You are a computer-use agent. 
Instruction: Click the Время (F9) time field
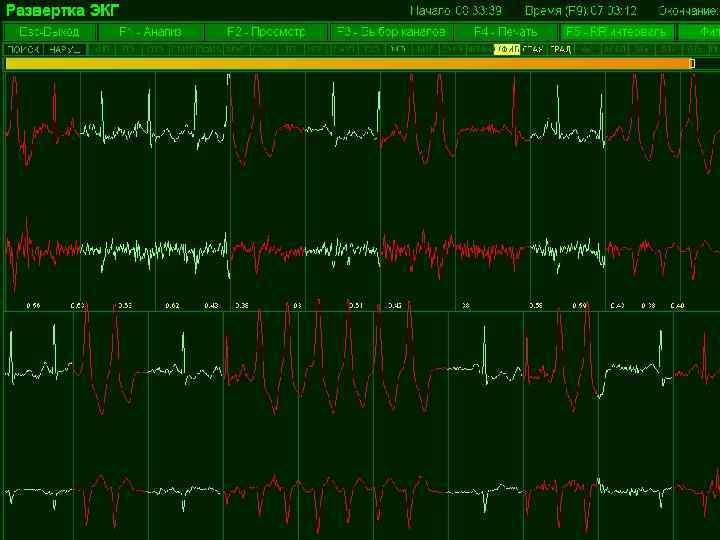coord(580,11)
